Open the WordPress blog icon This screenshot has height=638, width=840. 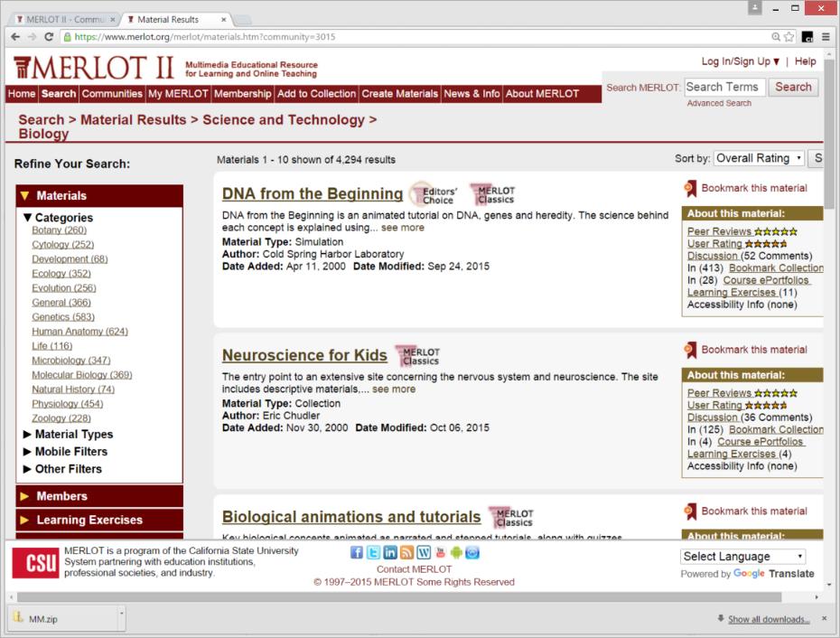point(424,552)
